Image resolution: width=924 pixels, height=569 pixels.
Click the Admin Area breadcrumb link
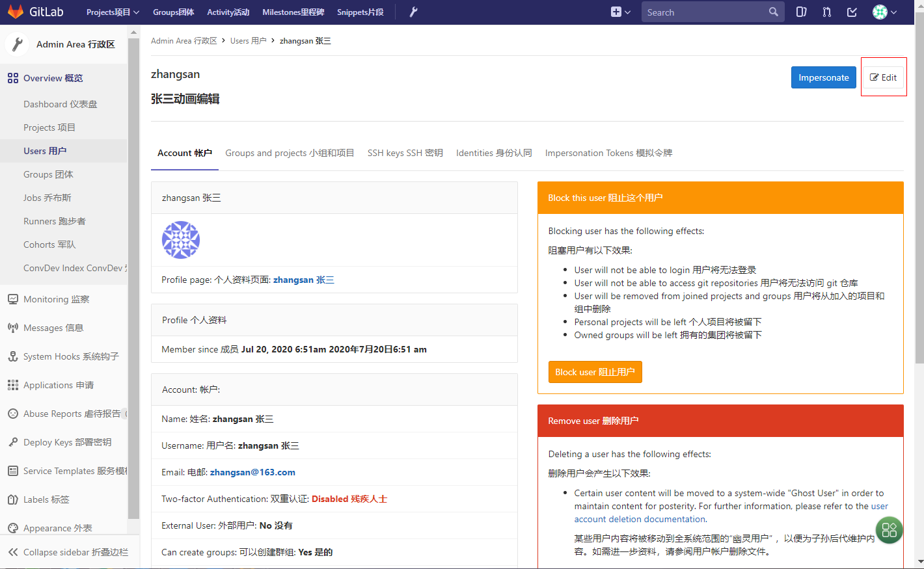[x=184, y=40]
